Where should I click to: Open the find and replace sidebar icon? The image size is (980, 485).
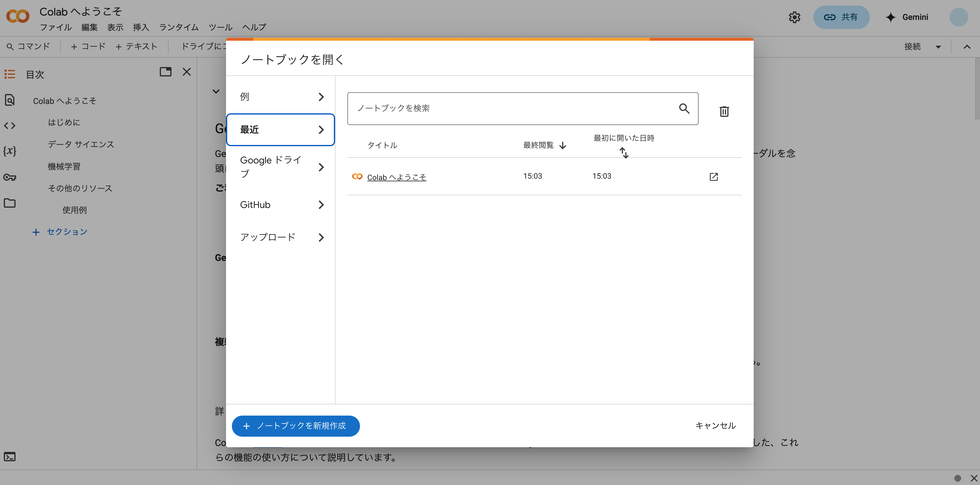pyautogui.click(x=9, y=100)
